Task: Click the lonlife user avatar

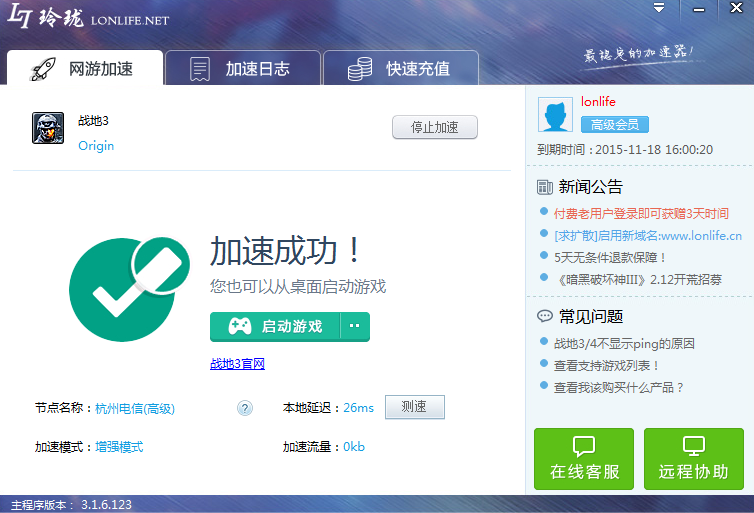Action: 555,115
